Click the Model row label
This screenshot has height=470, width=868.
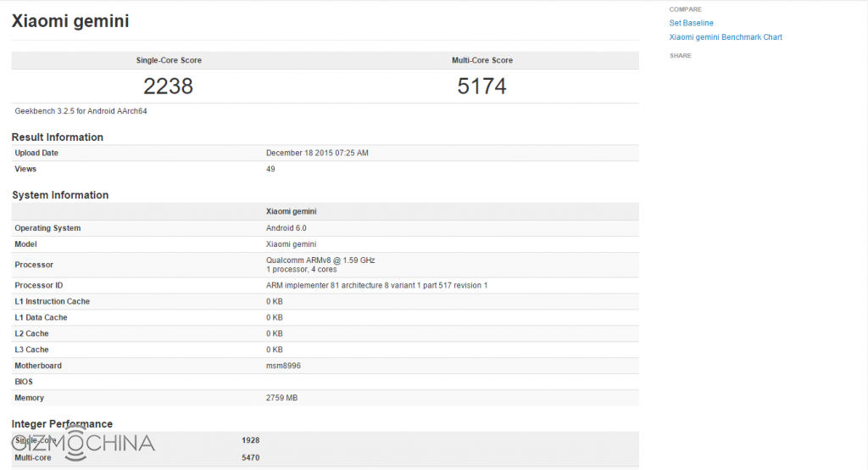click(26, 243)
